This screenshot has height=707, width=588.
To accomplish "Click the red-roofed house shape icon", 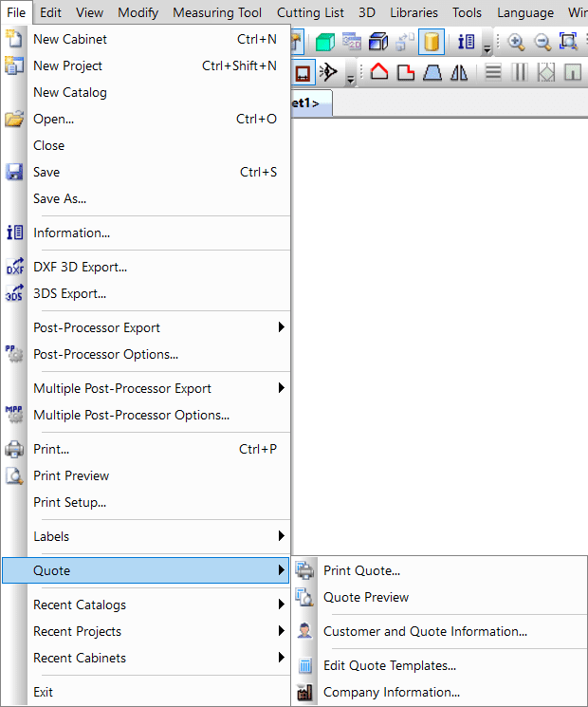I will point(379,72).
